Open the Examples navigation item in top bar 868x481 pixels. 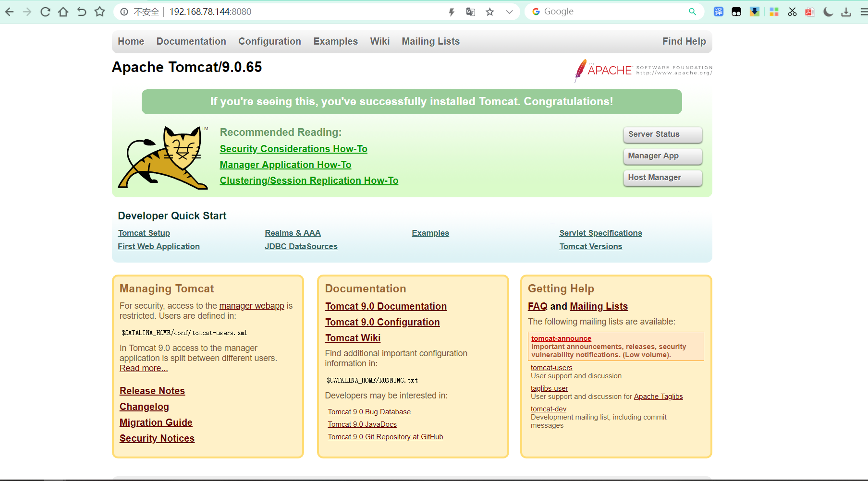click(336, 42)
